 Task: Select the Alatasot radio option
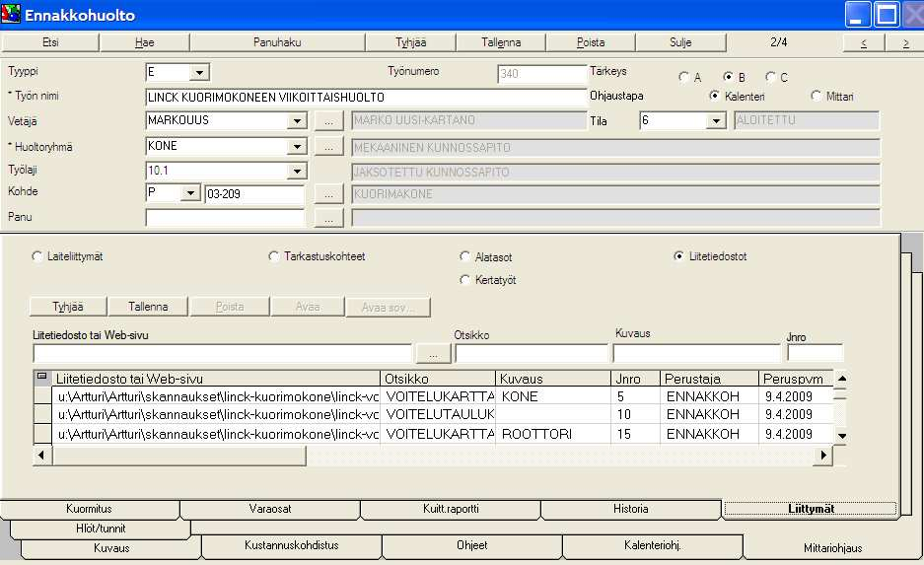click(464, 256)
